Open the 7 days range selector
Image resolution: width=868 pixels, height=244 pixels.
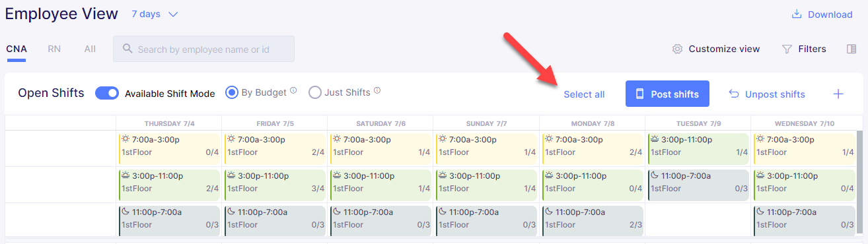coord(155,15)
